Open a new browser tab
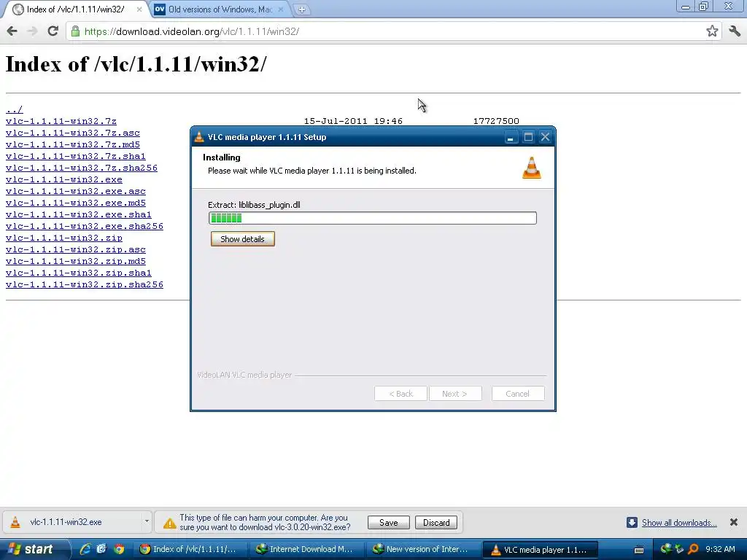Viewport: 747px width, 560px height. point(301,9)
